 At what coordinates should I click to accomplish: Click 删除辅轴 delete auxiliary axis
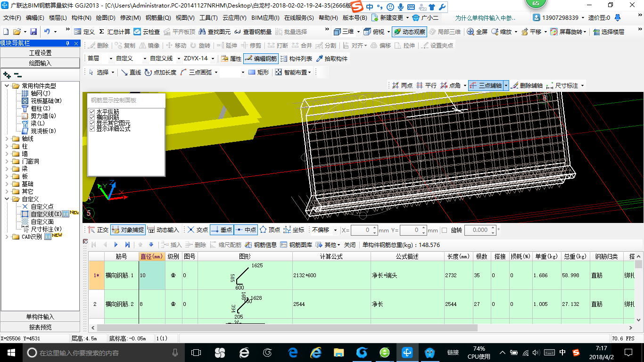click(527, 85)
